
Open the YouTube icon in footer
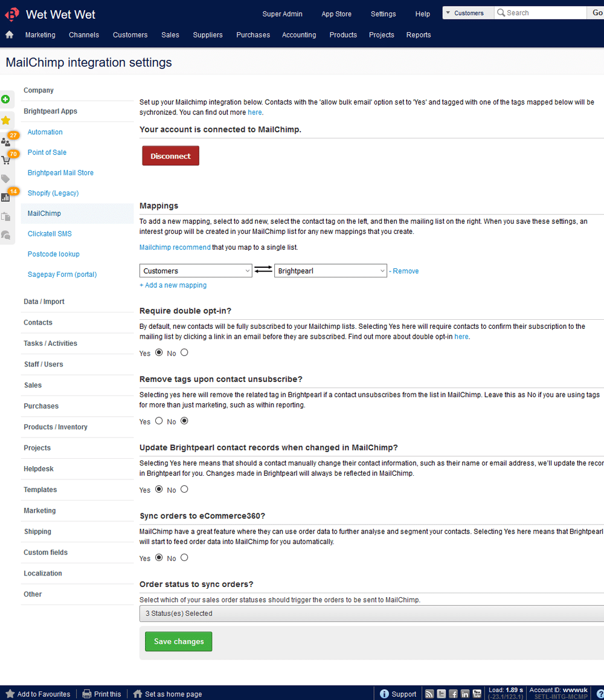point(477,694)
